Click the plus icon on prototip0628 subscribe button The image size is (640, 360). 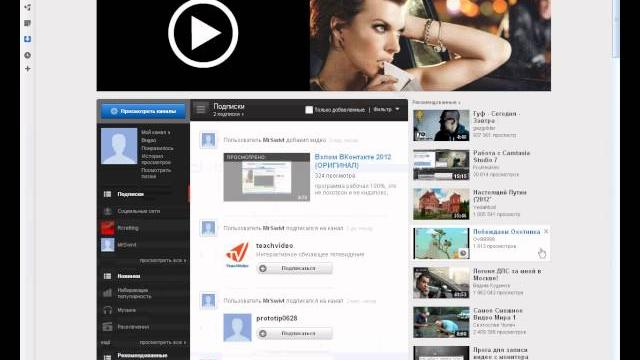(263, 333)
